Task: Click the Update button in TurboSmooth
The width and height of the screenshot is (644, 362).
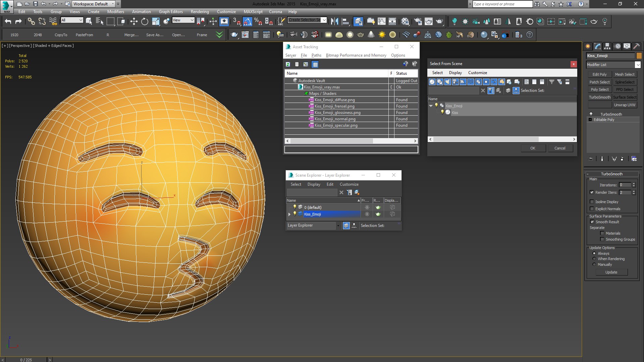Action: click(611, 272)
